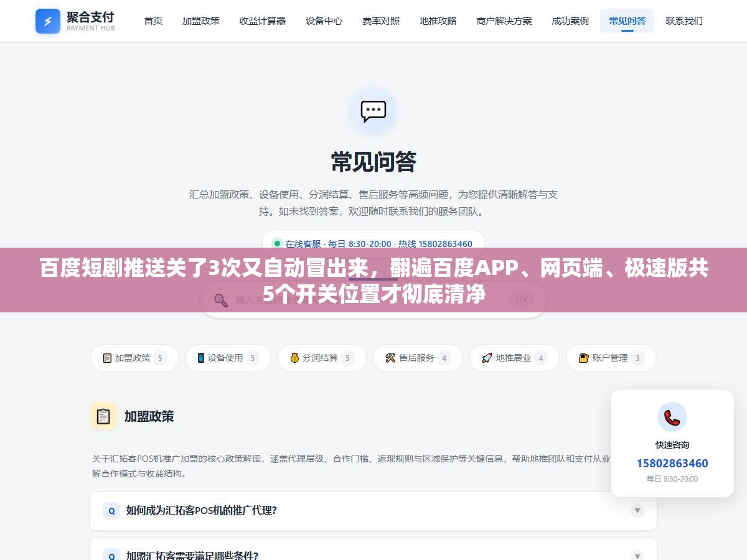Screen dimensions: 747x560
Task: Go to 商户解决方案 page
Action: [x=504, y=21]
